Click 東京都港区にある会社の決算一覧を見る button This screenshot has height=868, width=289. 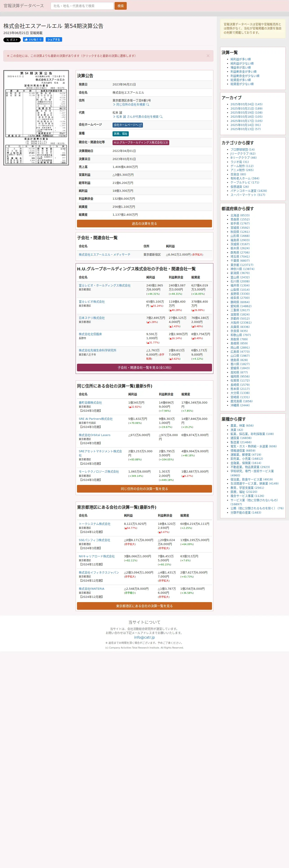coord(144,606)
